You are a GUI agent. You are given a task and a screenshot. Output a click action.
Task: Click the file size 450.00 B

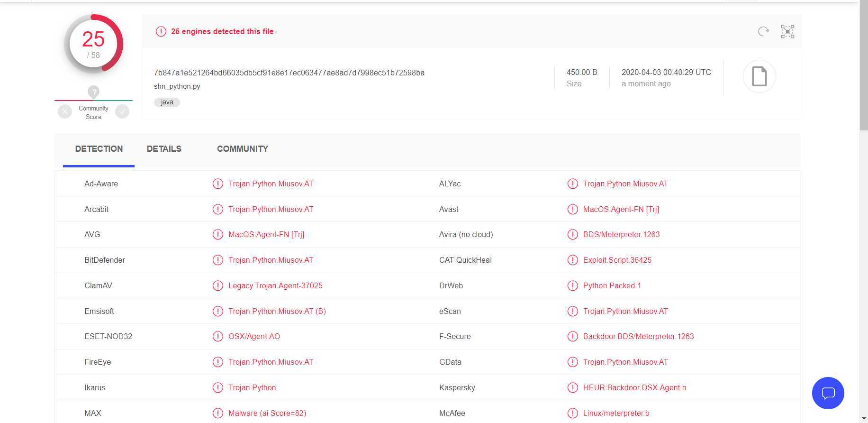pyautogui.click(x=582, y=72)
